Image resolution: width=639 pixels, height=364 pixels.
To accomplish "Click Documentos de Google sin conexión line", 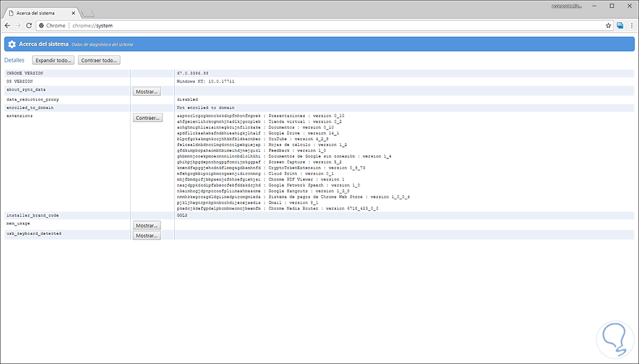I will (284, 156).
